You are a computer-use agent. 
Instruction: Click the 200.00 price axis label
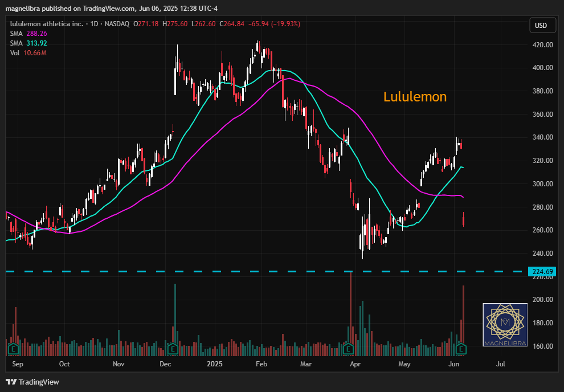(543, 300)
